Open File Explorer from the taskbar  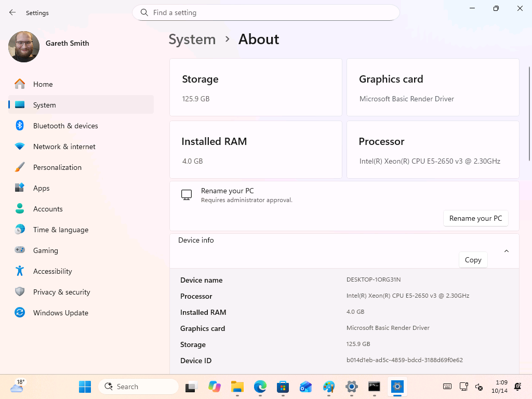237,387
